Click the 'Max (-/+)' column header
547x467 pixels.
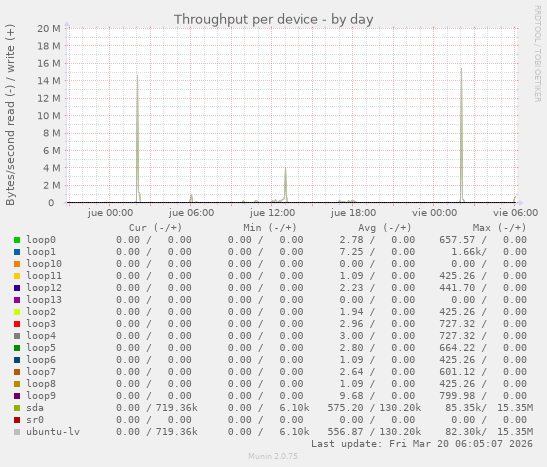click(499, 228)
